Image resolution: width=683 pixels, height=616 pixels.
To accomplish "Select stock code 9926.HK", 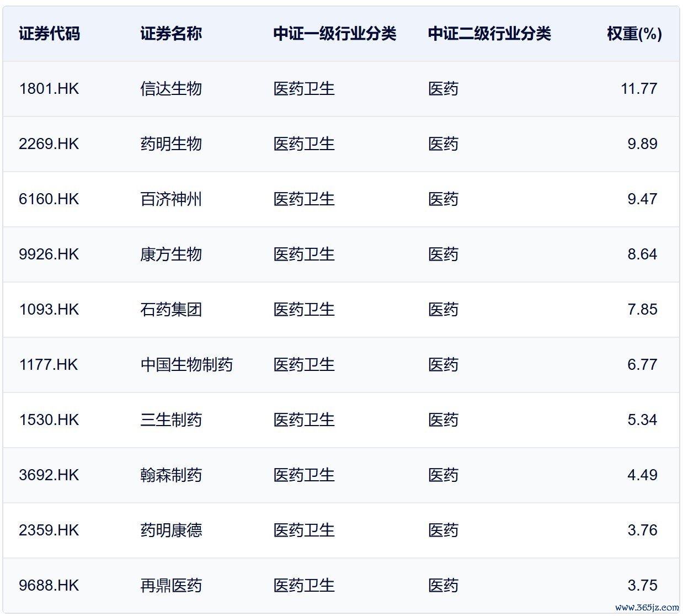I will coord(49,254).
